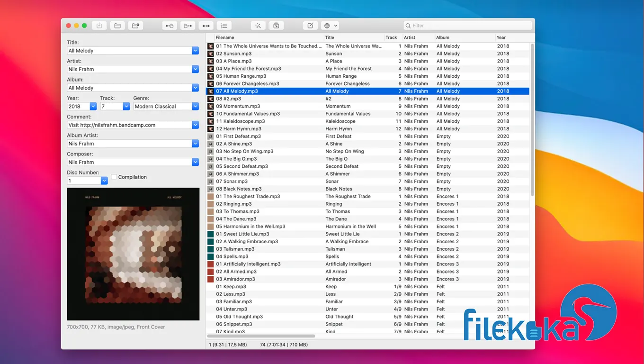This screenshot has width=644, height=364.
Task: Open the Title field dropdown arrow
Action: [x=196, y=51]
